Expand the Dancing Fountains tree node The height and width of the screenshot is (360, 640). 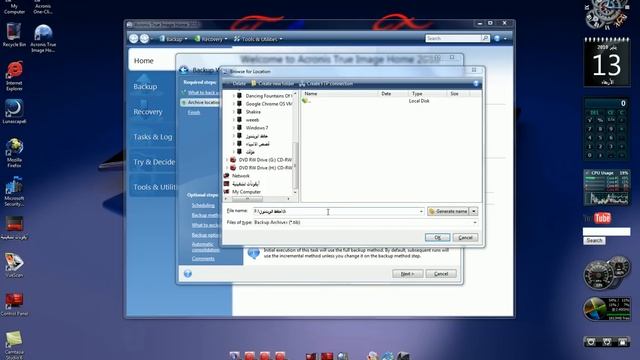point(234,96)
